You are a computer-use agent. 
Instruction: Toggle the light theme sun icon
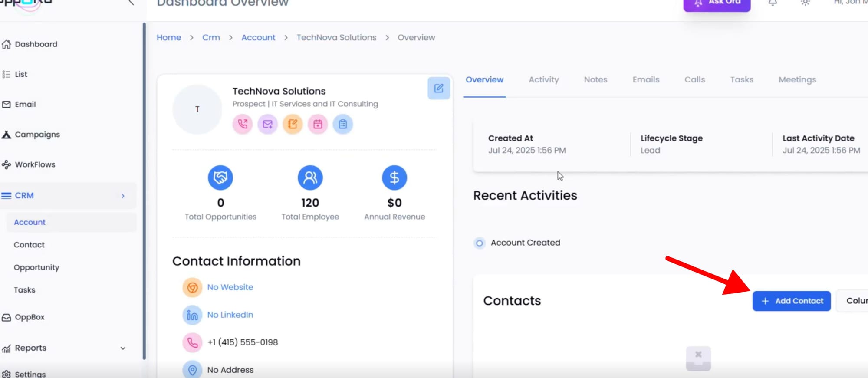click(x=805, y=3)
